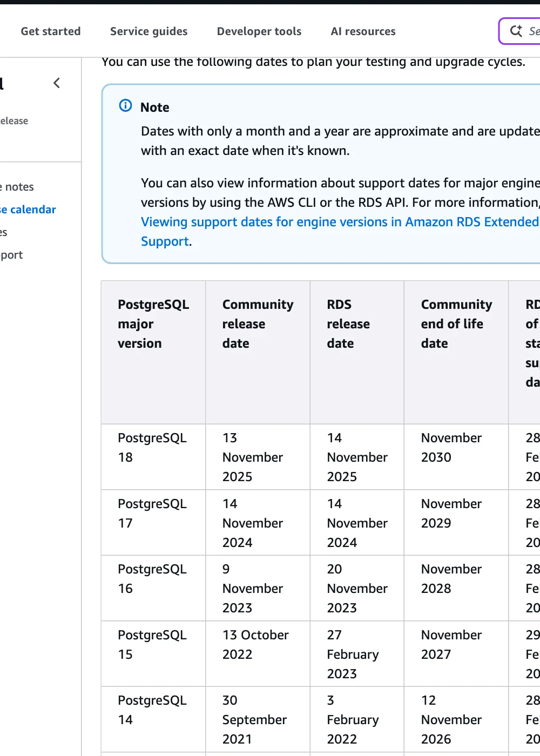Open the AI resources menu
The width and height of the screenshot is (540, 756).
363,31
